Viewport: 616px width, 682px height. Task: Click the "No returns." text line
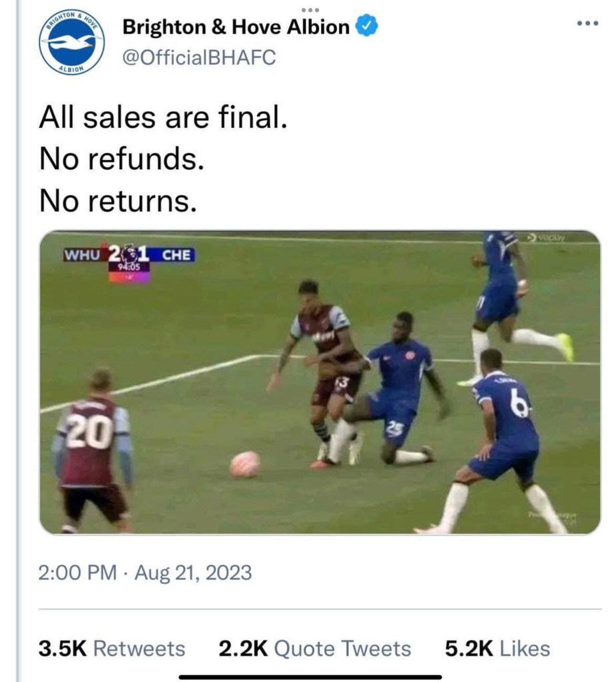coord(118,200)
